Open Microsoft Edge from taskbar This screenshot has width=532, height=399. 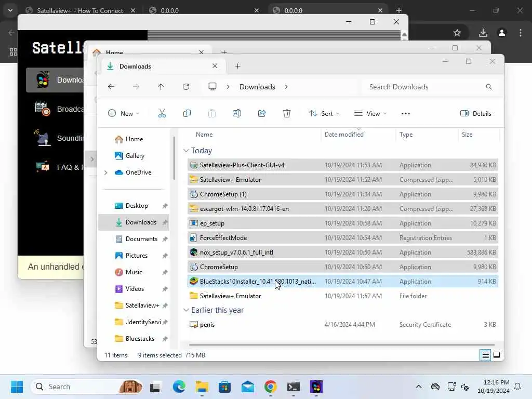pyautogui.click(x=179, y=387)
